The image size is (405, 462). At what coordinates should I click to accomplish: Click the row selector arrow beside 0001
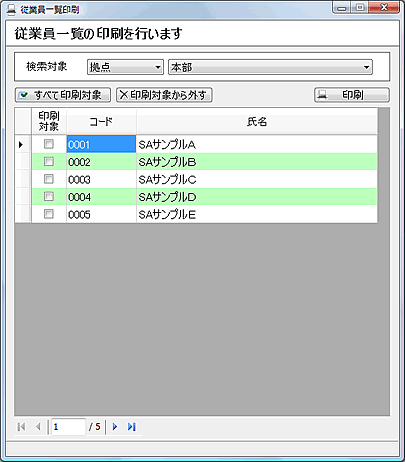pyautogui.click(x=21, y=145)
